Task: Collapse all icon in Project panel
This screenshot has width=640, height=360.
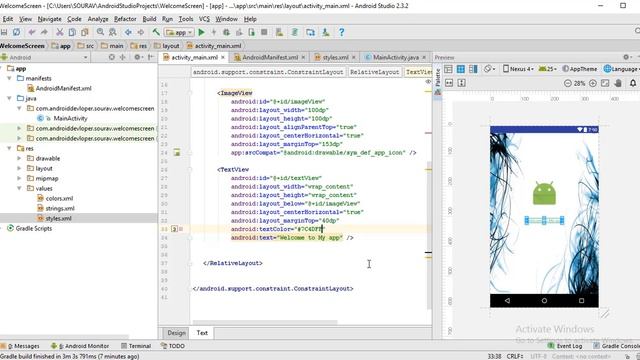Action: click(x=122, y=57)
